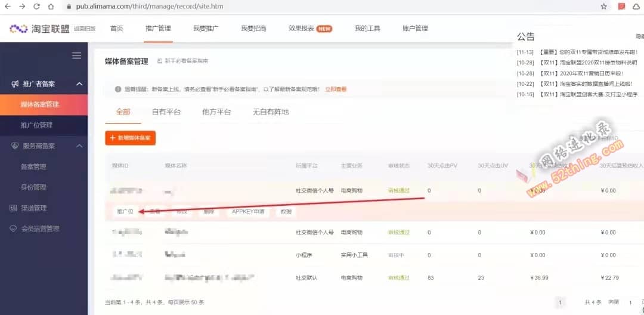The image size is (644, 315).
Task: Click the 向第 page jump input field
Action: (x=630, y=302)
